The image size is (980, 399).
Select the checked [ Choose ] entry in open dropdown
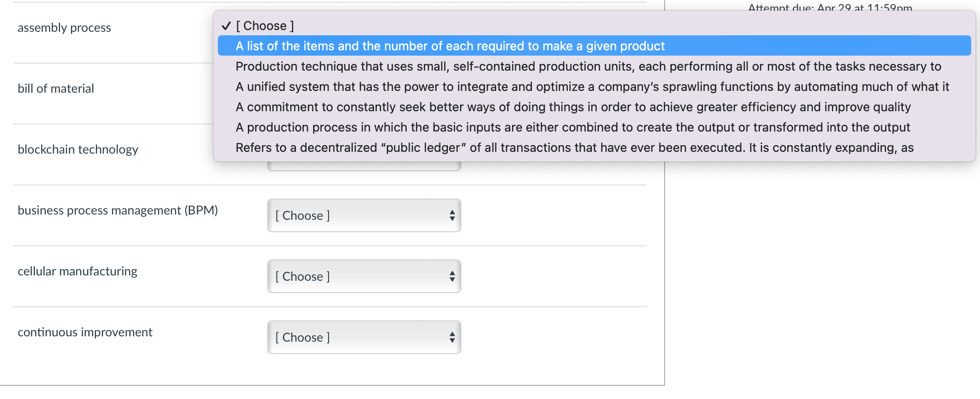(265, 26)
